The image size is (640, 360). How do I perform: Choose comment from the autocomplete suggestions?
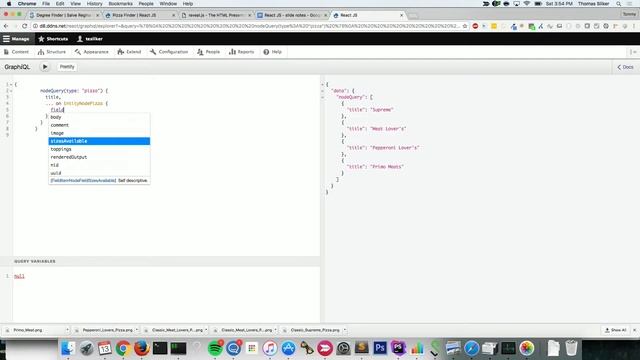click(99, 125)
